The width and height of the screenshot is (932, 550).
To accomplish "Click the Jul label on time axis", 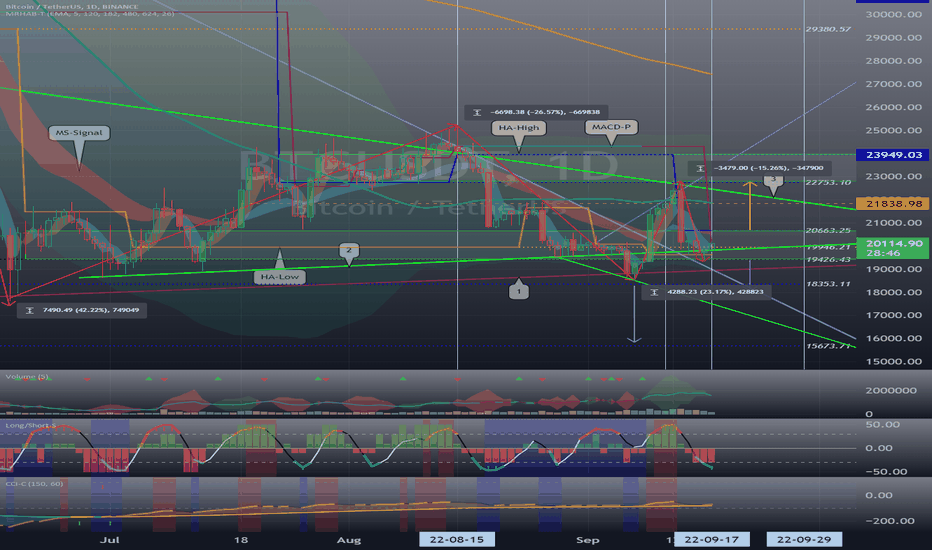I will click(x=109, y=540).
